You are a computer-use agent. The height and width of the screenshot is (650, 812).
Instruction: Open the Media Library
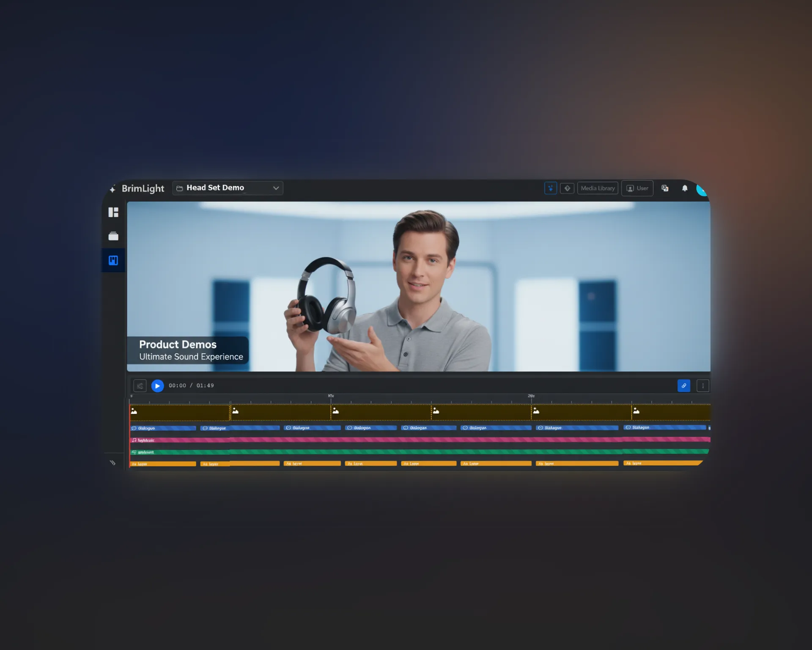[598, 188]
